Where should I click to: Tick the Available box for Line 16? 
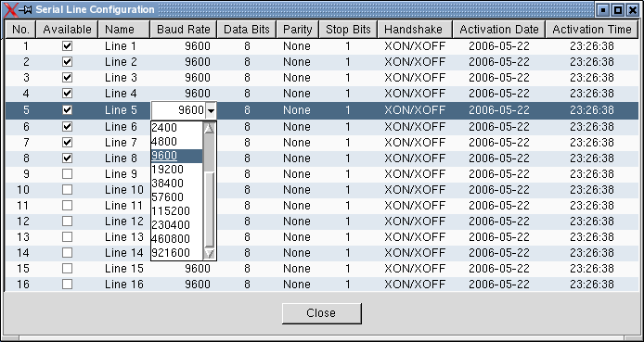click(67, 284)
